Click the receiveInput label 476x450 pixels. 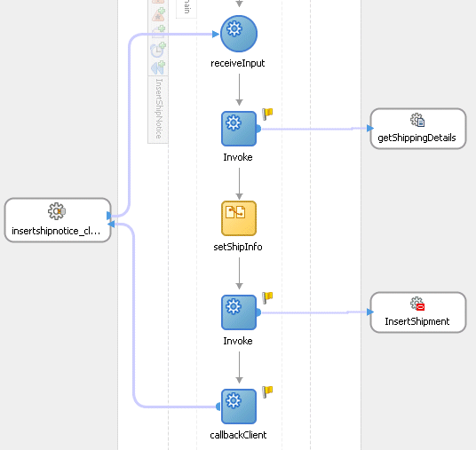click(x=238, y=63)
